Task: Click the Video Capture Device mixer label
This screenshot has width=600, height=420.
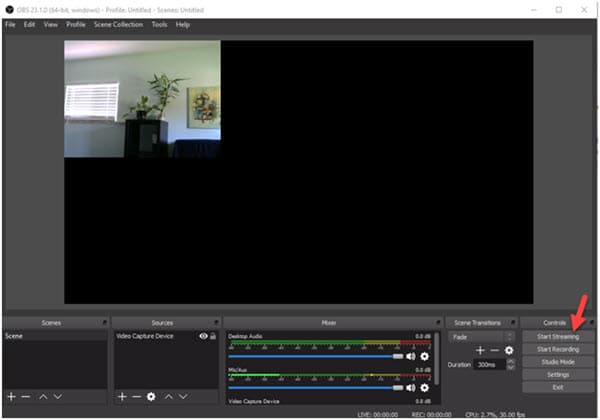Action: point(254,401)
